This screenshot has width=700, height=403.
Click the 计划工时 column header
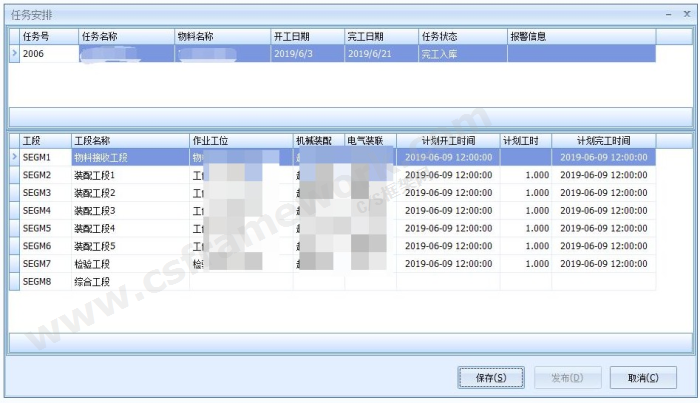click(x=525, y=141)
